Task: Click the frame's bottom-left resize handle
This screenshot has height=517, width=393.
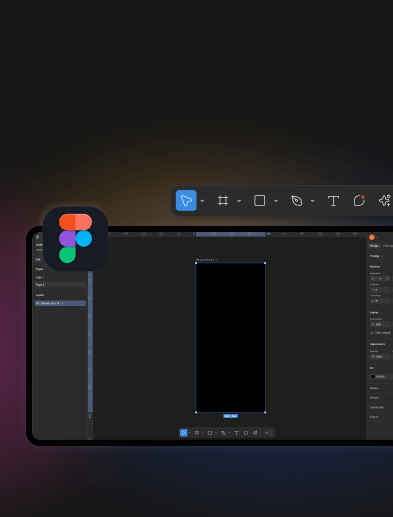Action: [x=196, y=412]
